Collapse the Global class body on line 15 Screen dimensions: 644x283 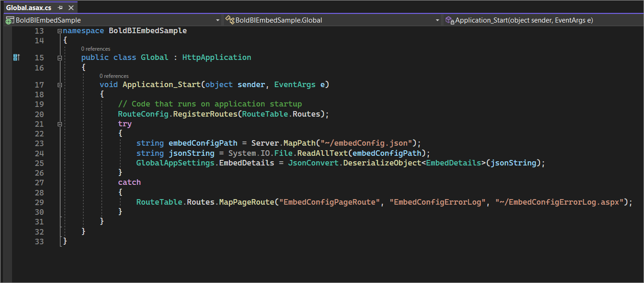click(x=59, y=57)
